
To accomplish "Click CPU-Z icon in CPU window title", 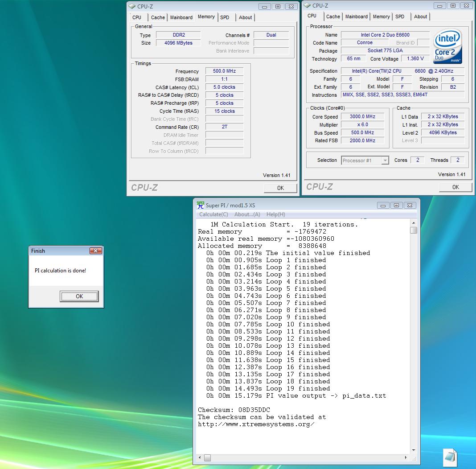I will click(x=307, y=5).
